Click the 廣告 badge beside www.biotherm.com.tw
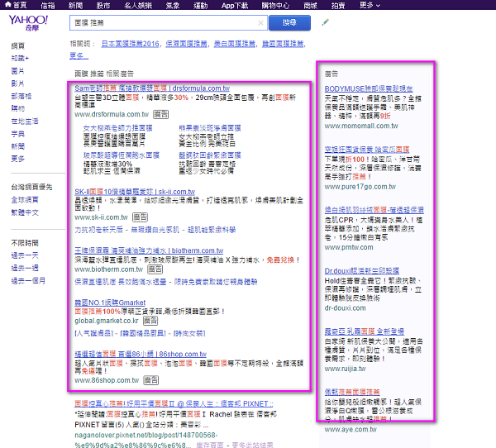Viewport: 496px width, 448px height. click(x=155, y=269)
